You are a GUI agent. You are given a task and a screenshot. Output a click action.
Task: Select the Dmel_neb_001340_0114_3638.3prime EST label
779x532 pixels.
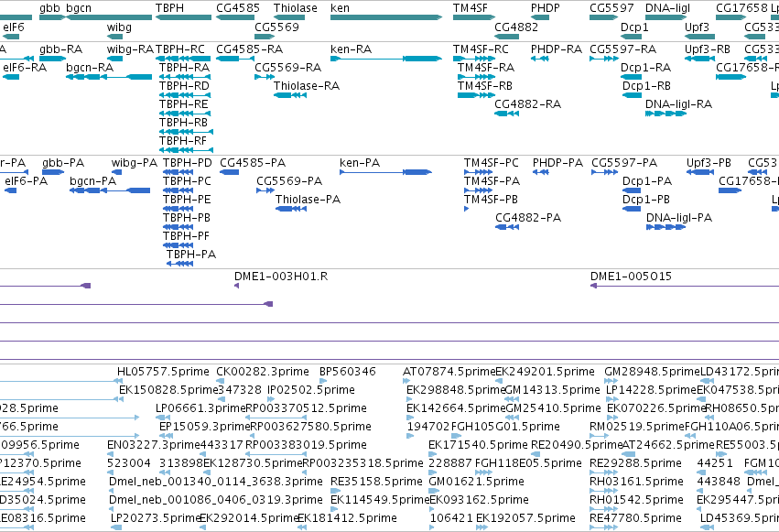(x=216, y=482)
